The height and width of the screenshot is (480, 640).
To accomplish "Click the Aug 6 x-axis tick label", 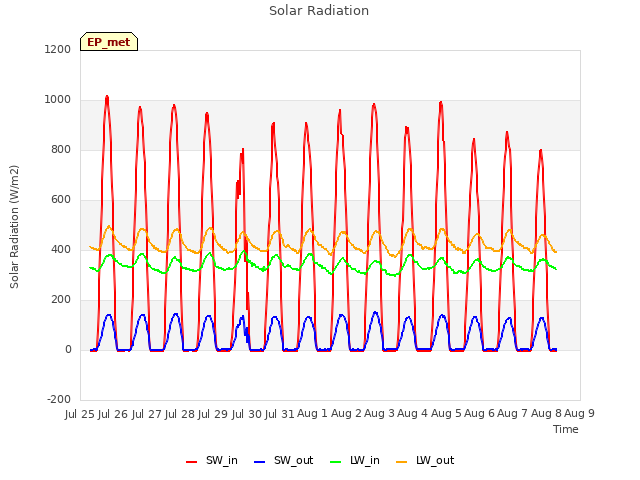I will pyautogui.click(x=480, y=413).
